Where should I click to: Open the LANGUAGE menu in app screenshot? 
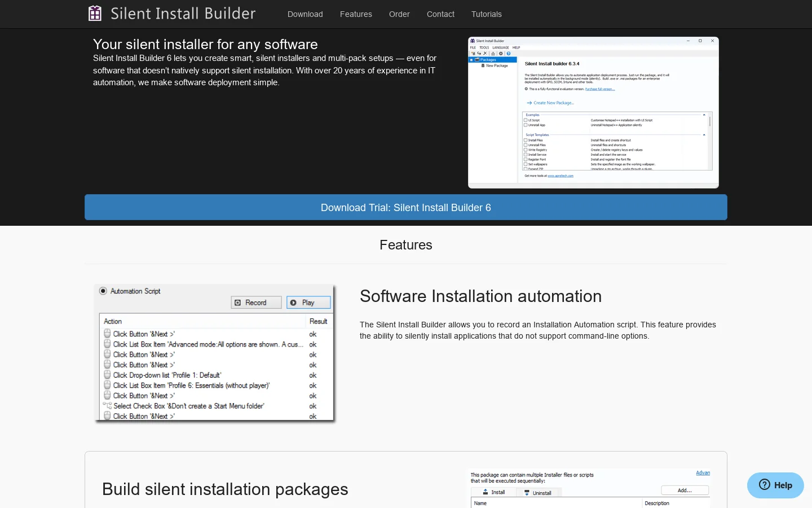tap(501, 47)
